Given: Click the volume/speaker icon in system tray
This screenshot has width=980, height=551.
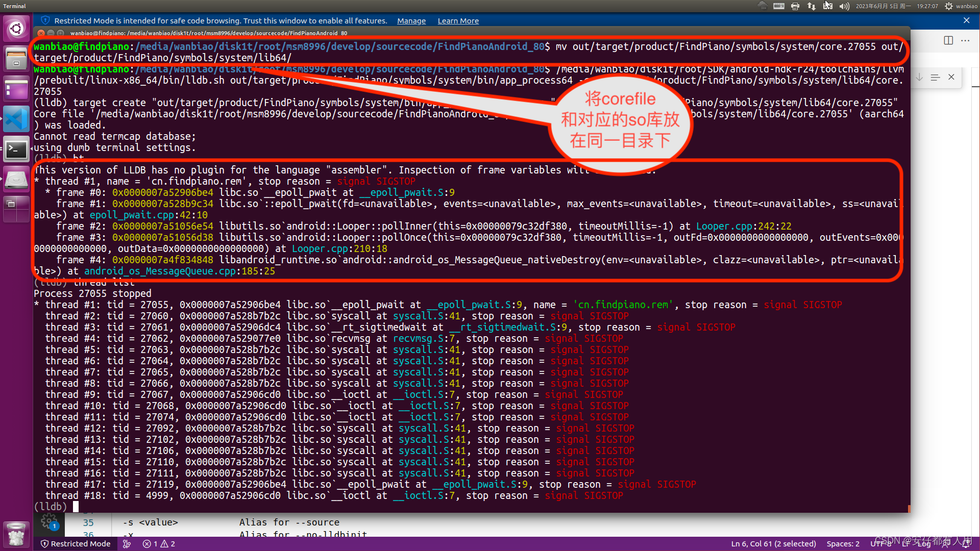Looking at the screenshot, I should (843, 6).
